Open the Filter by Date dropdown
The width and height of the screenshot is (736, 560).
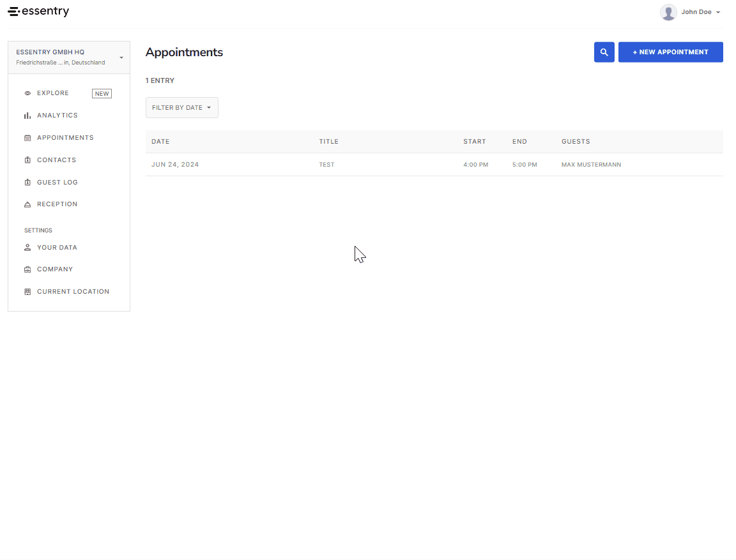coord(181,107)
